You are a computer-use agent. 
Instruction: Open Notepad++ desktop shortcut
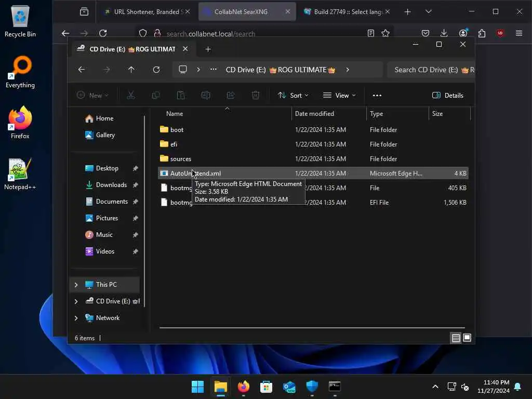(20, 174)
